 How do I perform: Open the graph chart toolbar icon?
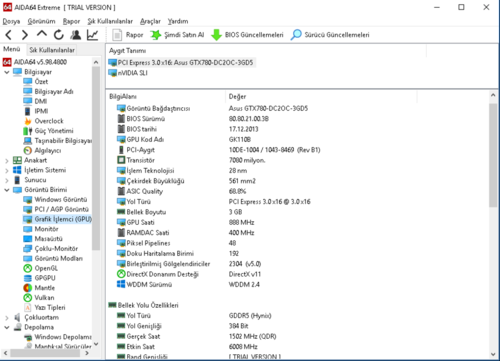coord(92,35)
